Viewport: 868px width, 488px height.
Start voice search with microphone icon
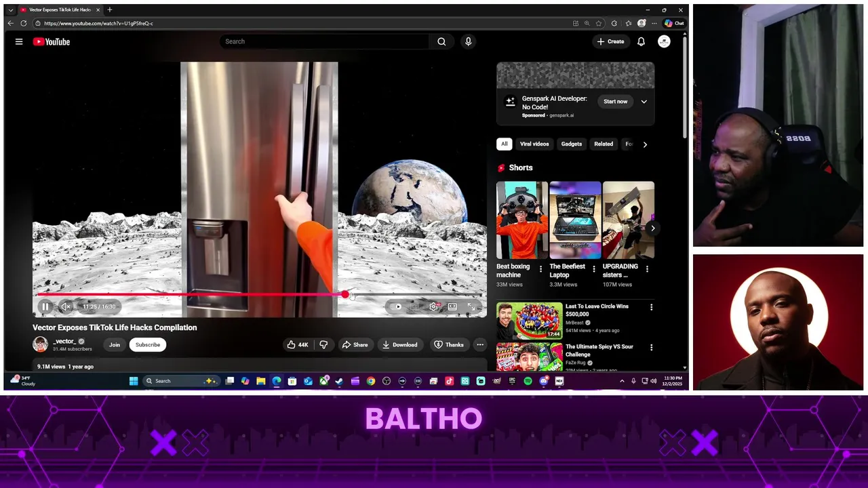(468, 41)
